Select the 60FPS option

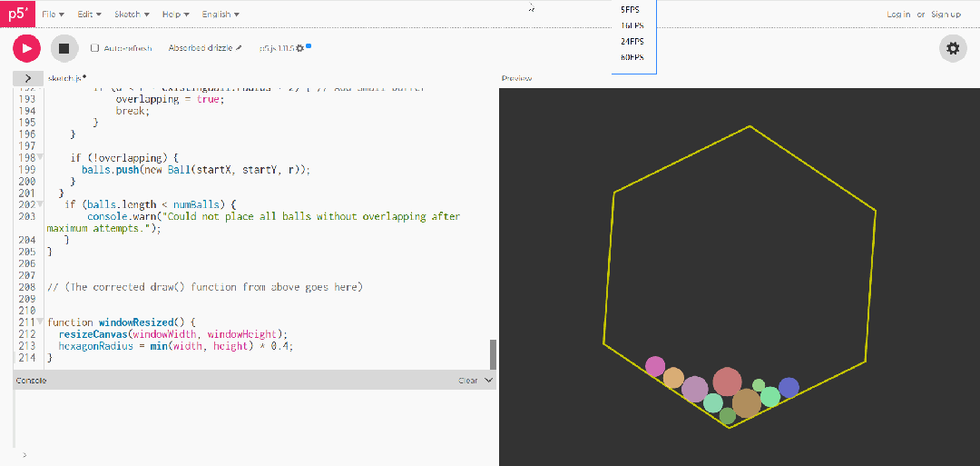(x=632, y=57)
